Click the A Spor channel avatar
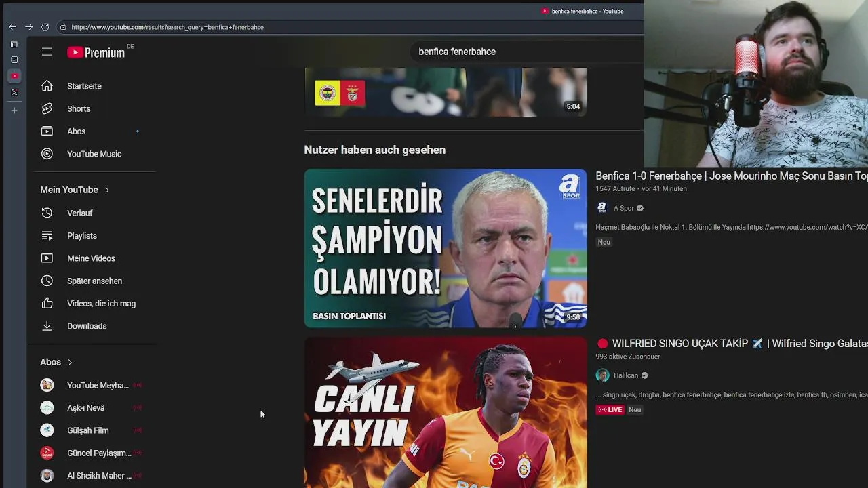Screen dimensions: 868x488 [x=602, y=208]
